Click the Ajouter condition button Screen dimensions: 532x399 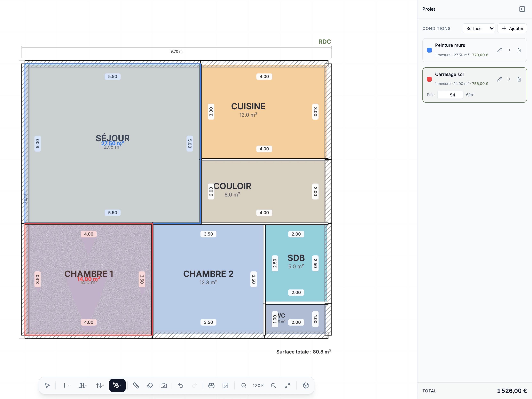pos(512,28)
